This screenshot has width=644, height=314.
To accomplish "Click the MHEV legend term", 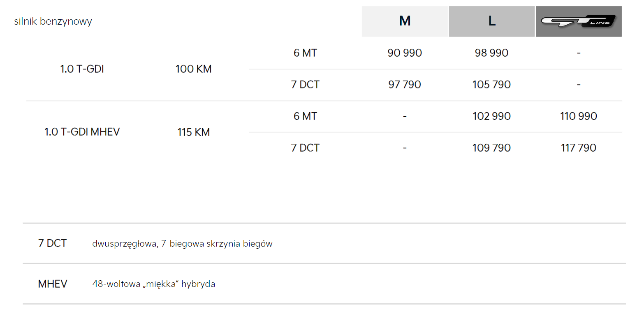I will [52, 284].
